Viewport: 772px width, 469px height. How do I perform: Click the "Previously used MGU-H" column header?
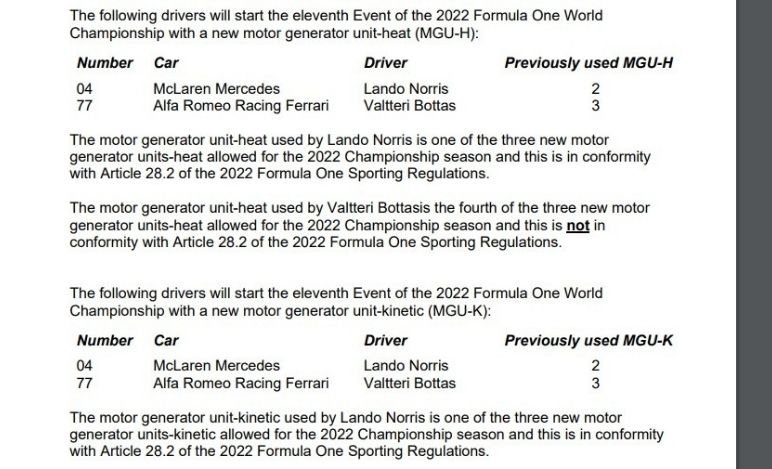coord(588,63)
